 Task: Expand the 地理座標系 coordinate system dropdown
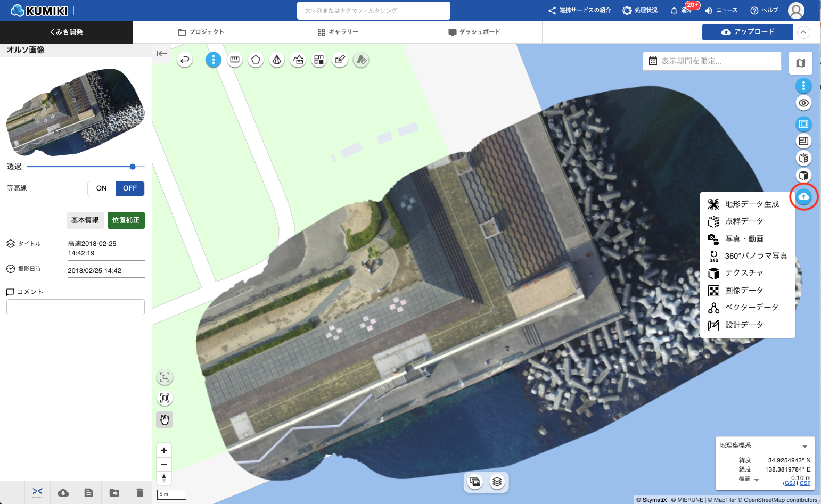pos(804,446)
